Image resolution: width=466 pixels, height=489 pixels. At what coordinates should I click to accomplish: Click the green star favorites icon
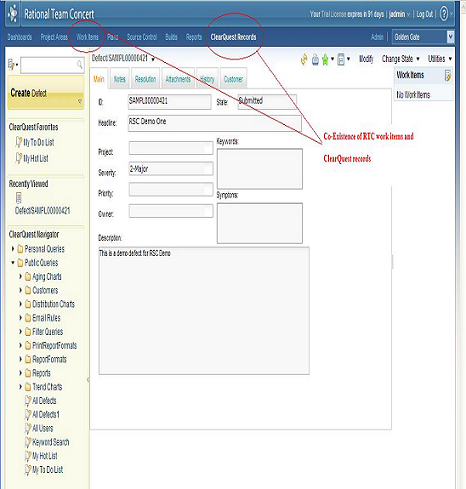[x=325, y=60]
